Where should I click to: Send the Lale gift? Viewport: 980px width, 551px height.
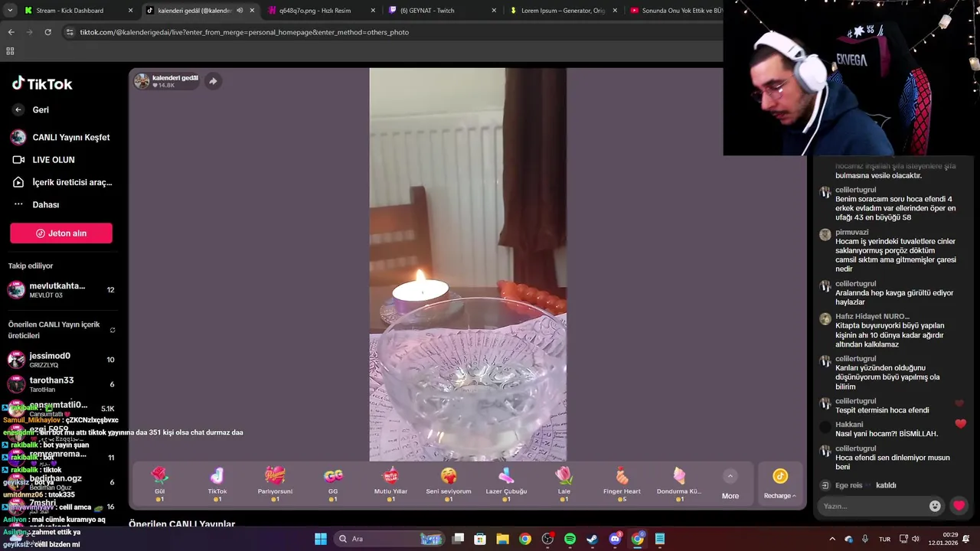tap(564, 485)
